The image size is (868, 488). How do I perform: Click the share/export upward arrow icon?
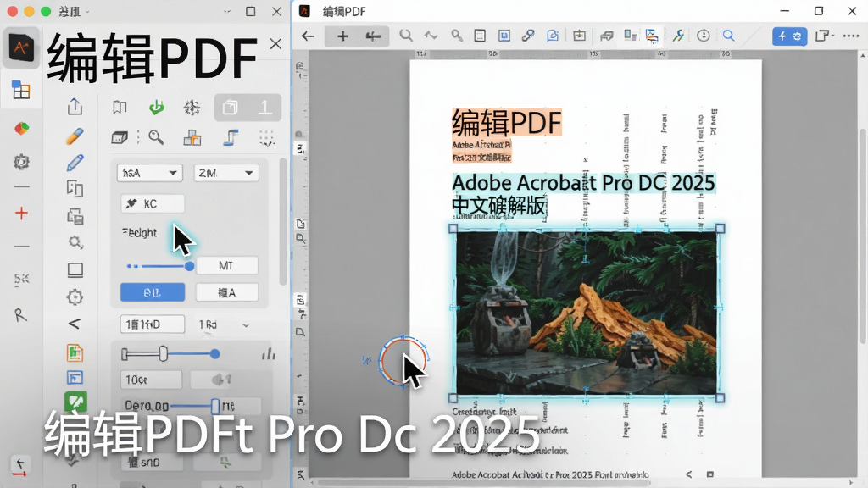pyautogui.click(x=75, y=106)
